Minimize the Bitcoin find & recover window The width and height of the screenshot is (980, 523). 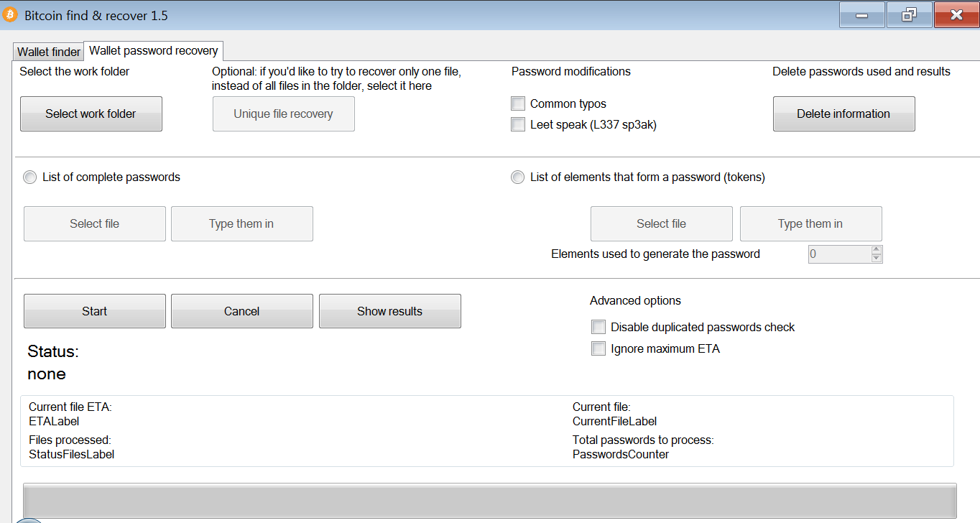coord(861,15)
